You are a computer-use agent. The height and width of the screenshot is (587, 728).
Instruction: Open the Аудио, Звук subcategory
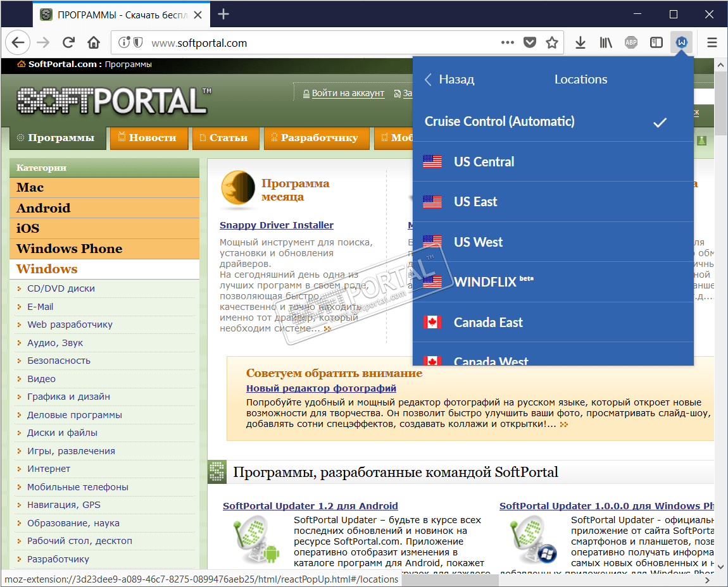pos(55,343)
